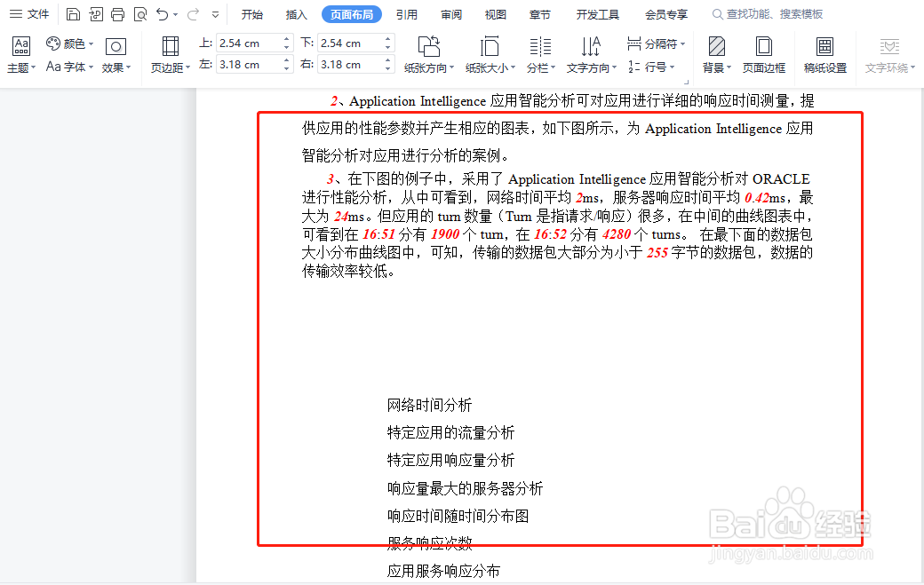Open the 引用 tab
The image size is (924, 585).
pos(407,14)
